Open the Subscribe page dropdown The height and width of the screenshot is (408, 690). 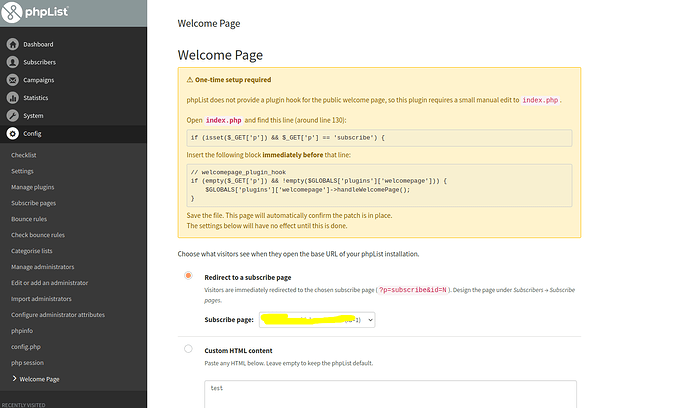click(317, 320)
